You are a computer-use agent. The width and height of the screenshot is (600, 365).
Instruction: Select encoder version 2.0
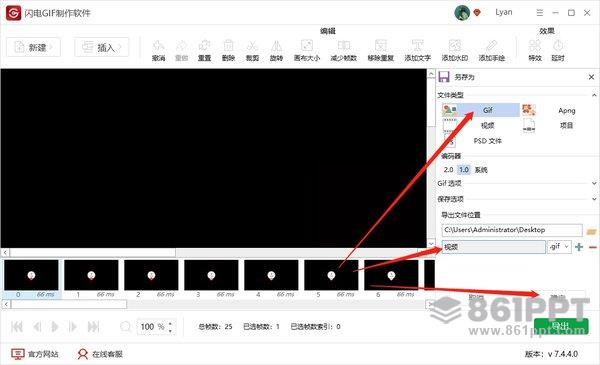click(x=448, y=169)
